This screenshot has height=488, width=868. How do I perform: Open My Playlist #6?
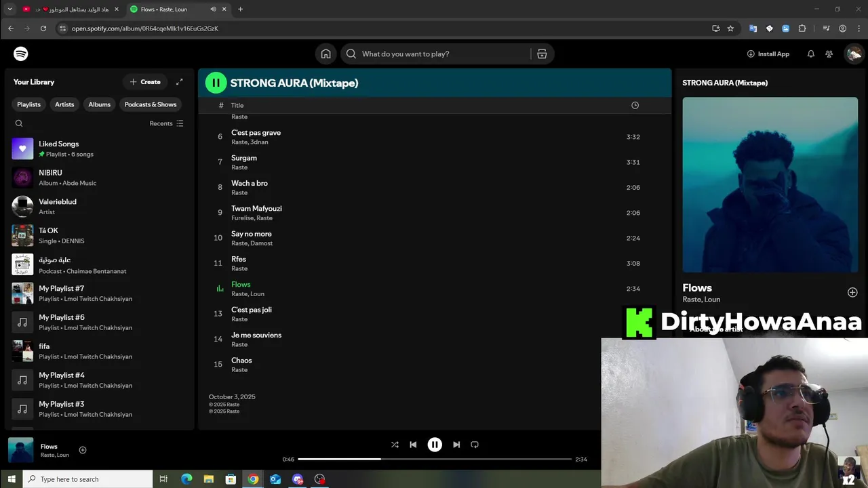(x=98, y=322)
